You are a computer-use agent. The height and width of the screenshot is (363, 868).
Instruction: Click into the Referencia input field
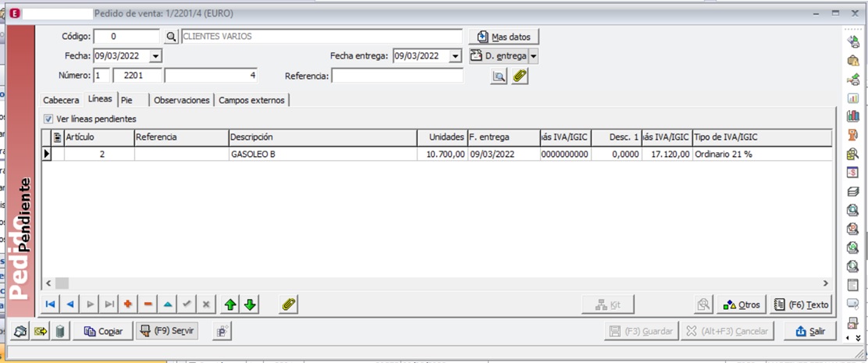[x=397, y=76]
